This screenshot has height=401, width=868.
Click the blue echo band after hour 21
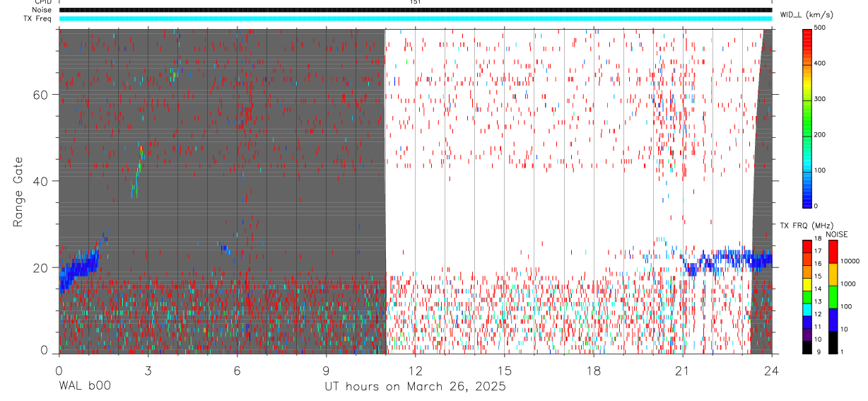[x=728, y=261]
